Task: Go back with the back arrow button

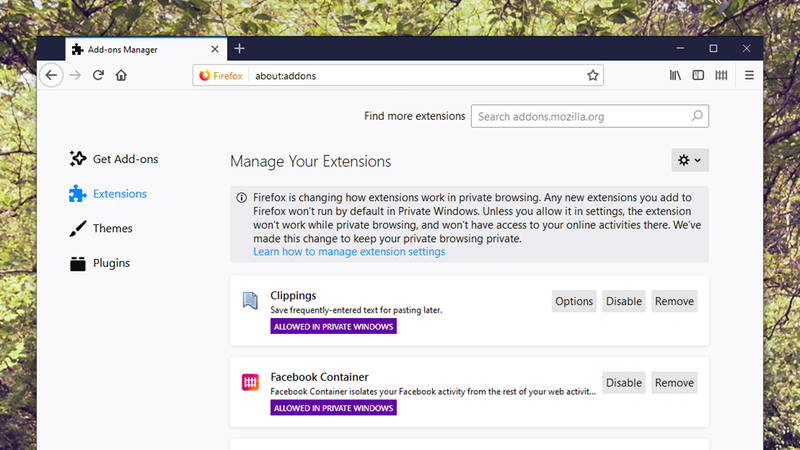Action: pos(51,76)
